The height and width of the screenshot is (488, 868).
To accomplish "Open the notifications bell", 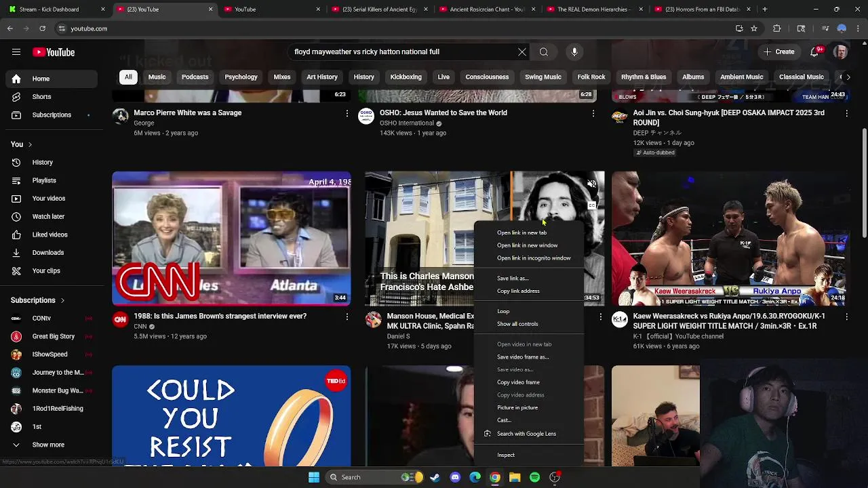I will coord(815,52).
